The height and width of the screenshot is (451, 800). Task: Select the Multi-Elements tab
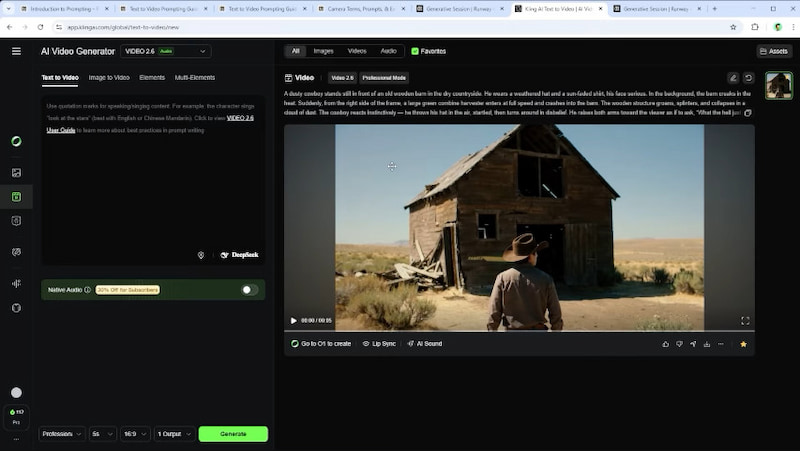195,77
